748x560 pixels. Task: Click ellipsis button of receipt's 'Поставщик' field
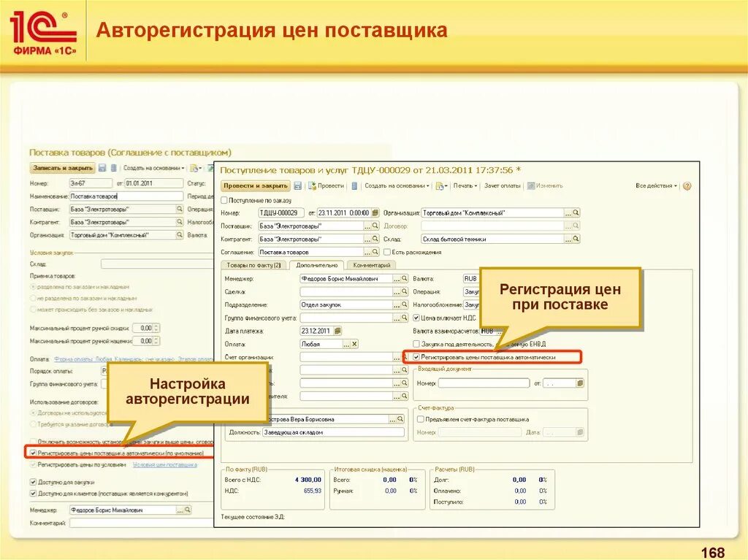coord(367,226)
